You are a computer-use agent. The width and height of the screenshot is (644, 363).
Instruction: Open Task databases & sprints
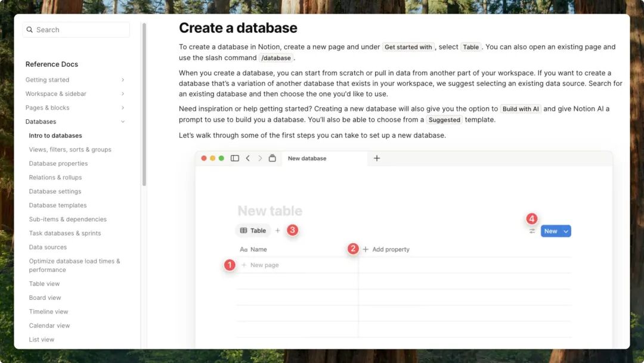point(65,233)
